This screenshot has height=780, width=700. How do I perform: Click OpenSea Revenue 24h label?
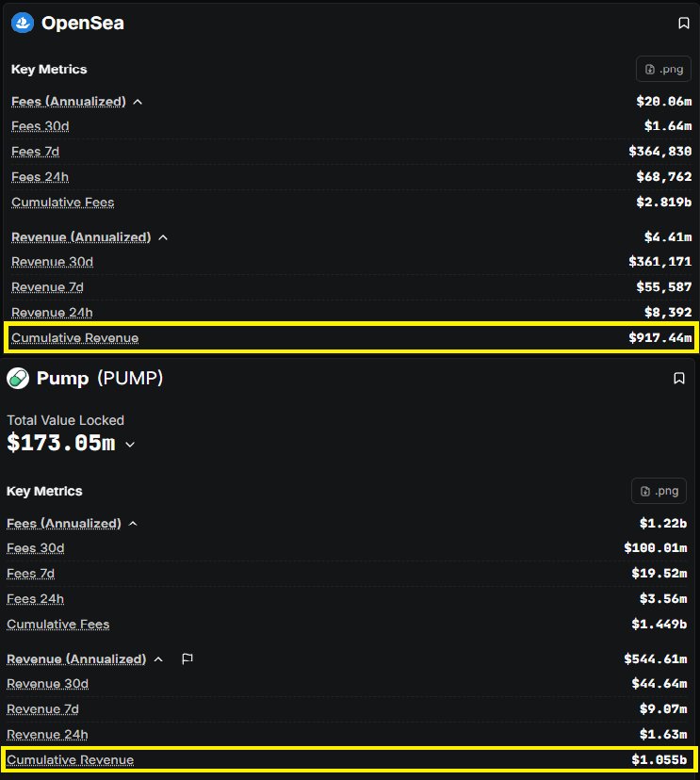pyautogui.click(x=52, y=313)
